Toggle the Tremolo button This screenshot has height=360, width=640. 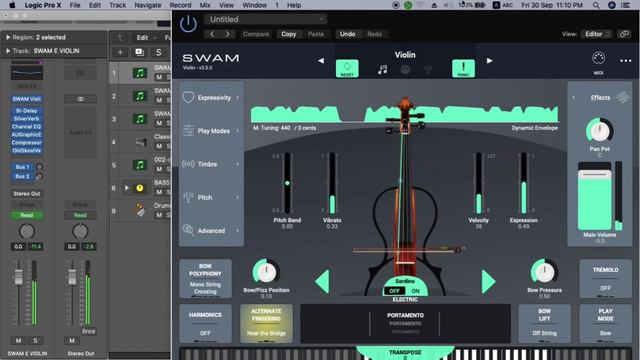(605, 279)
